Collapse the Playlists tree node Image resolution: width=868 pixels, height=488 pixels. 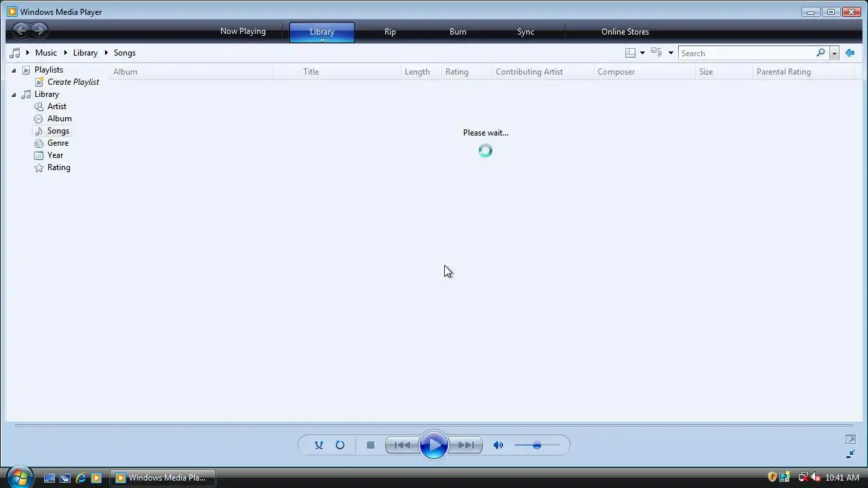14,70
